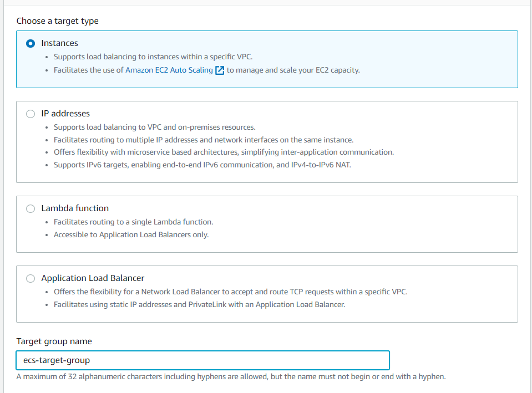Choose the Lambda function radio button
The height and width of the screenshot is (393, 532).
(x=31, y=208)
